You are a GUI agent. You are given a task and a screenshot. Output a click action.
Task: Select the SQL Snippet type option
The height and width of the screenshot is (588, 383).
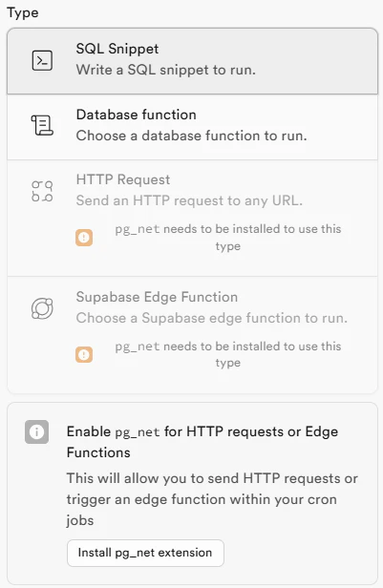coord(192,61)
